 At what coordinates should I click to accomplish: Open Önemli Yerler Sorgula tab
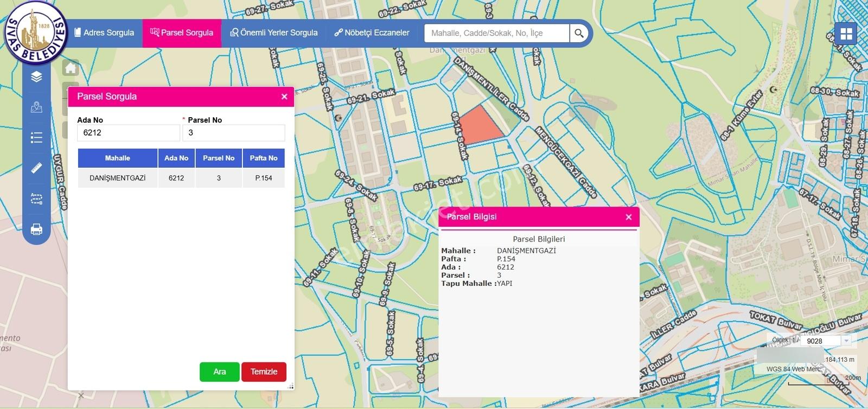(x=274, y=33)
